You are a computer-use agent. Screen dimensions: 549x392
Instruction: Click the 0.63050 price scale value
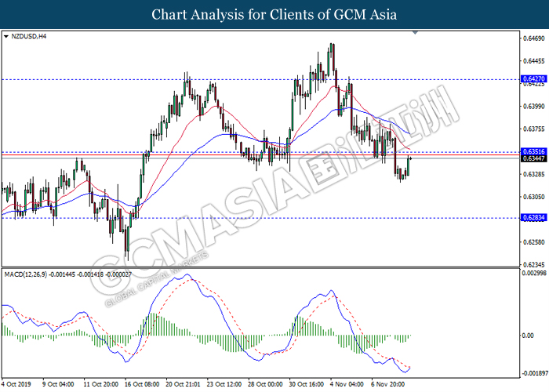tap(533, 197)
